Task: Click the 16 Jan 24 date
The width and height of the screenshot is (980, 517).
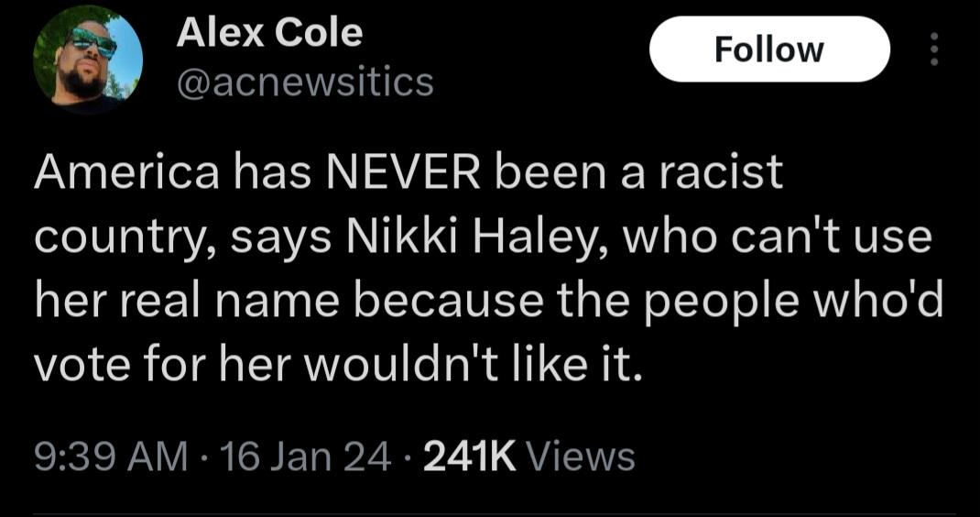Action: point(301,456)
